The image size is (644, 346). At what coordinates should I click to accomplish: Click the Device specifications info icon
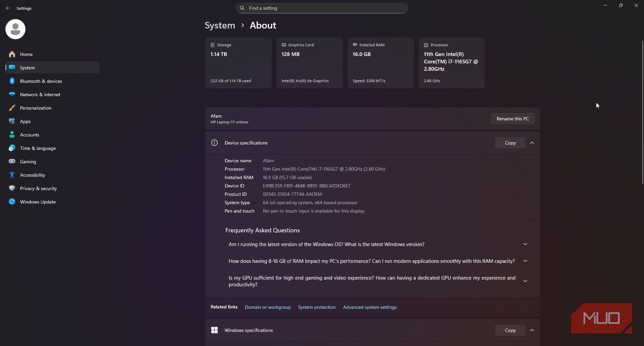pos(214,143)
